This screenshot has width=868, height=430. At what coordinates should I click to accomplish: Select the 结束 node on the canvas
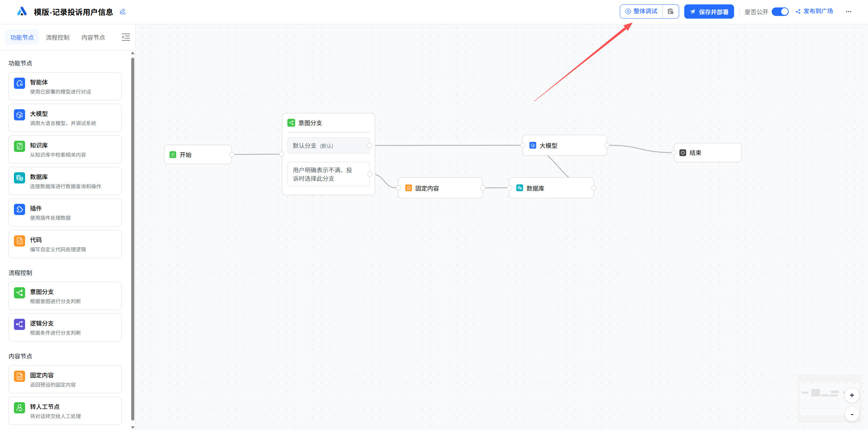tap(707, 153)
